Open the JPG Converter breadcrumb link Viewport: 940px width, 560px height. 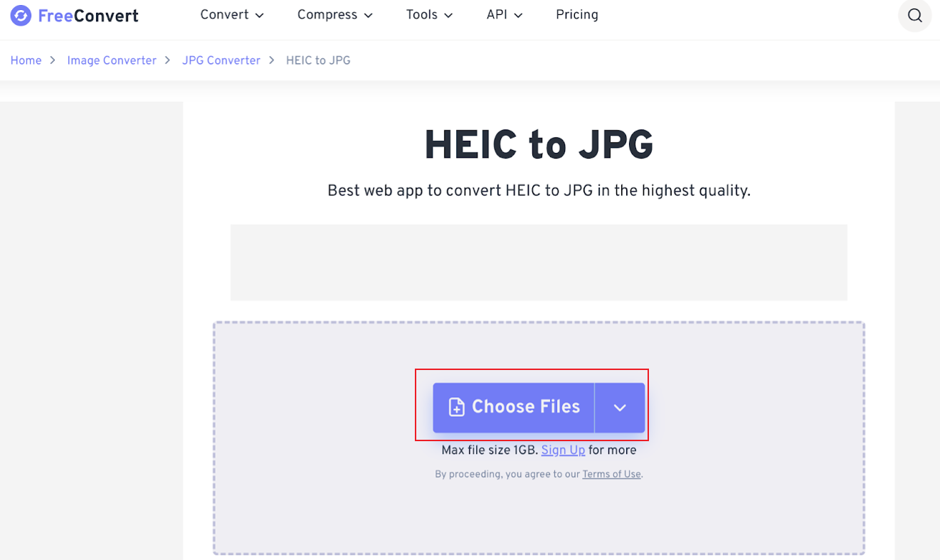tap(221, 60)
